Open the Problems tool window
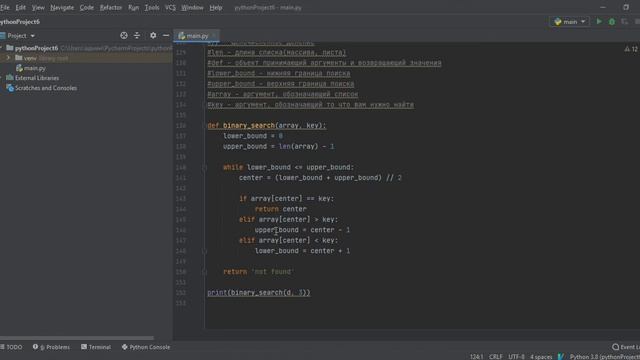Image resolution: width=640 pixels, height=360 pixels. click(x=51, y=347)
